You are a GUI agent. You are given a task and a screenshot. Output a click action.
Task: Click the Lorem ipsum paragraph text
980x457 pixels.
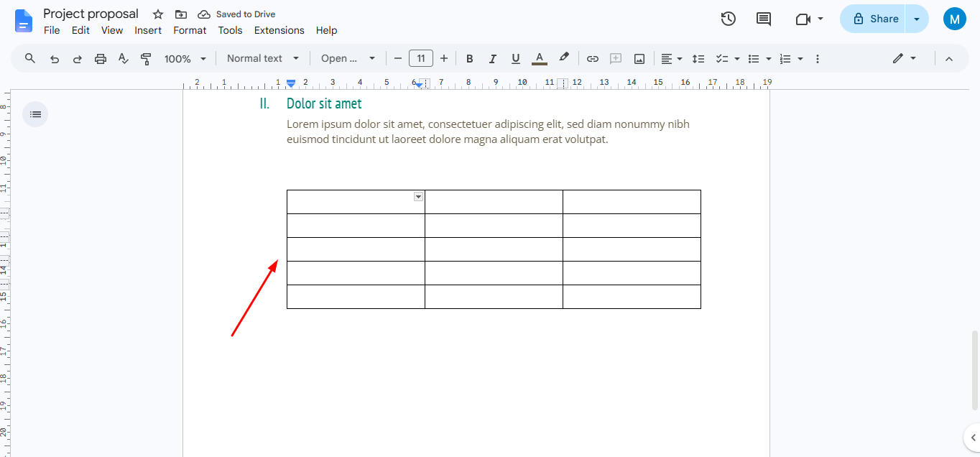click(488, 131)
